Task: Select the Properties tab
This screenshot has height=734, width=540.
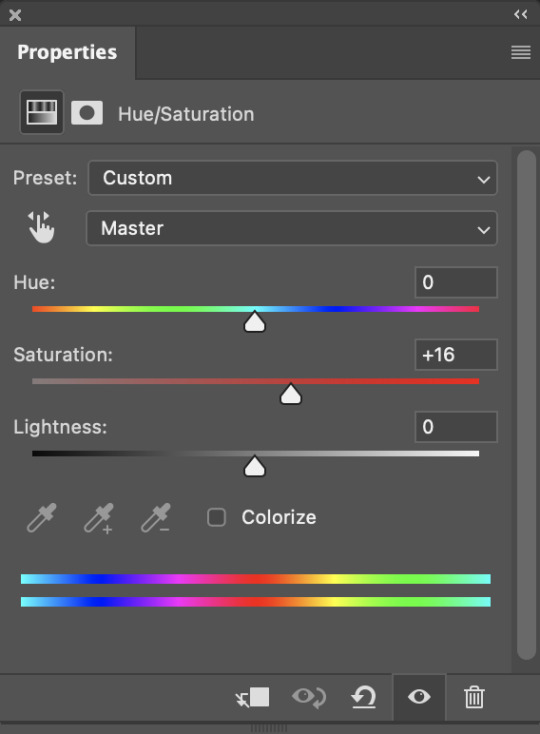Action: [x=67, y=52]
